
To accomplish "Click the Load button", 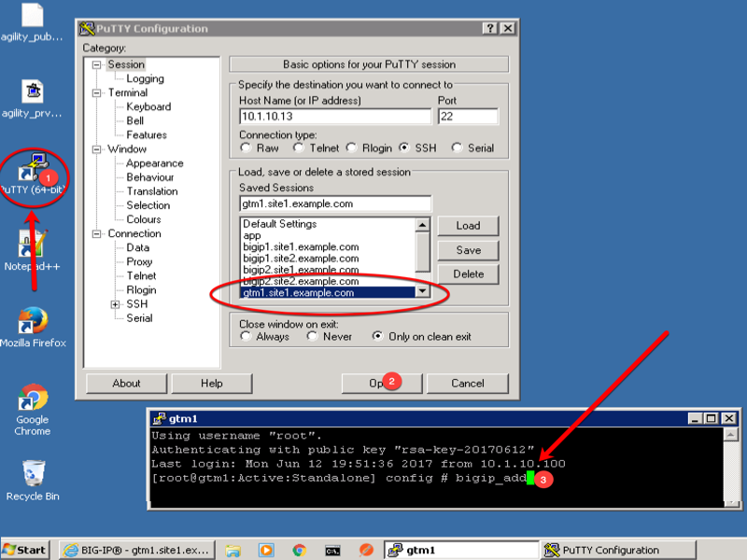I will tap(468, 226).
